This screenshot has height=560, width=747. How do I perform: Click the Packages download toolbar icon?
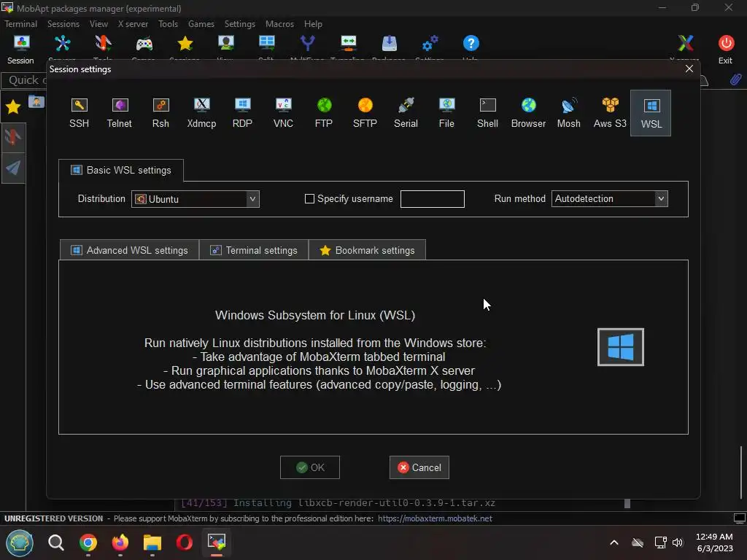[390, 44]
